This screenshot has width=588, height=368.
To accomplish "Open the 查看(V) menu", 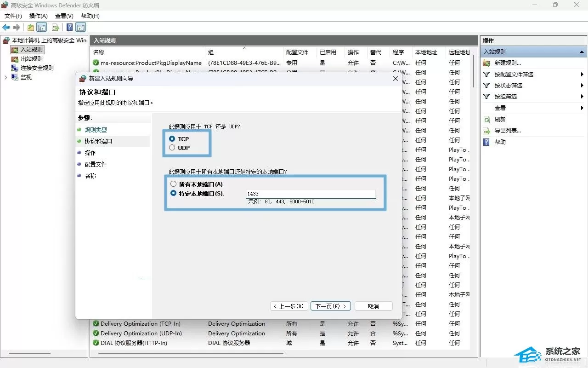I will [x=64, y=16].
